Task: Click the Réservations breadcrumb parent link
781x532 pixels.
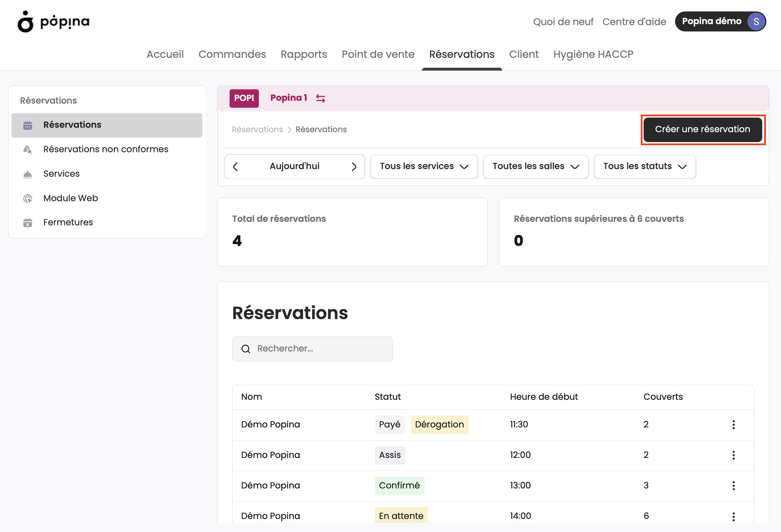Action: click(258, 129)
